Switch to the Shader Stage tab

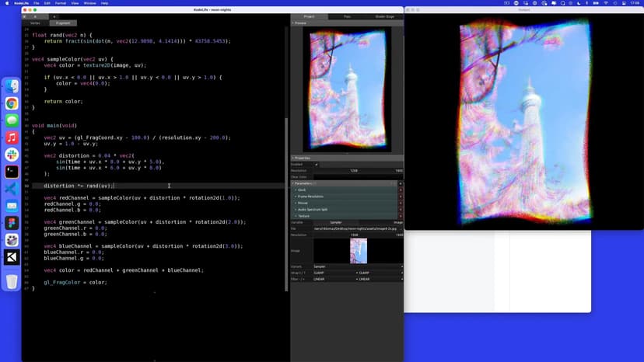tap(384, 16)
